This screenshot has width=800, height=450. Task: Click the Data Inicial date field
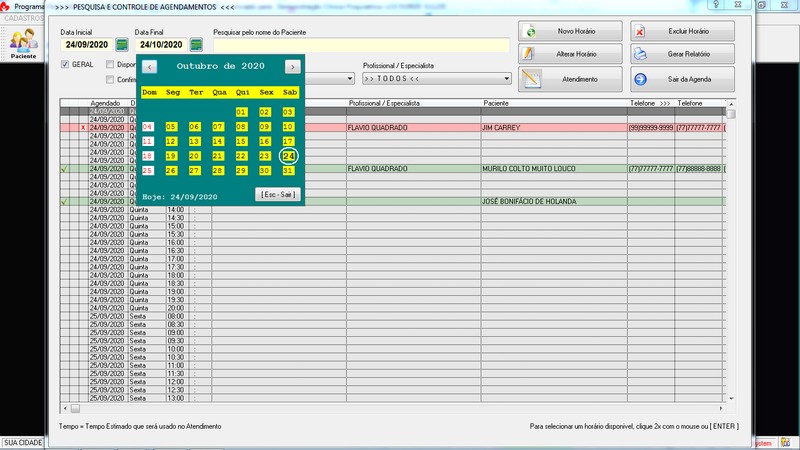tap(87, 45)
